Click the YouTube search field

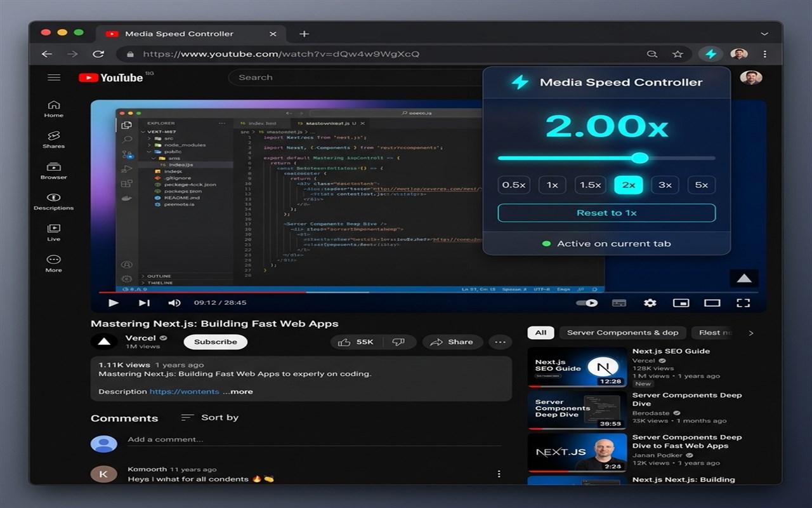point(355,77)
